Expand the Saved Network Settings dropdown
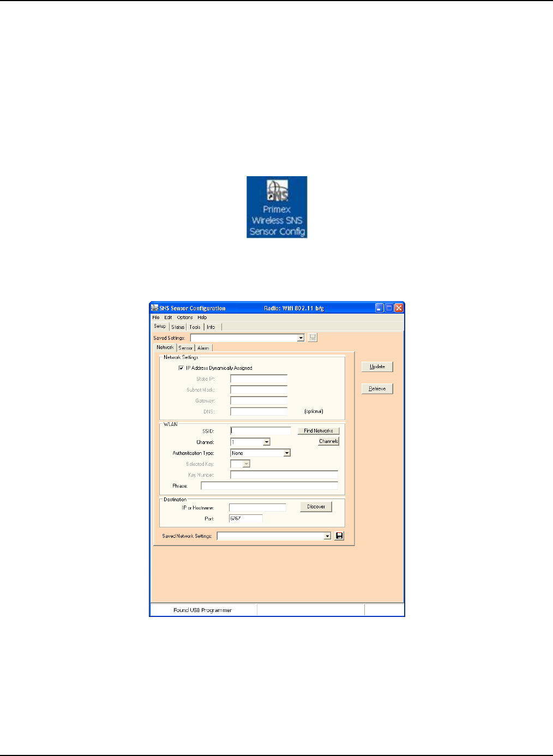Image resolution: width=553 pixels, height=756 pixels. 327,536
